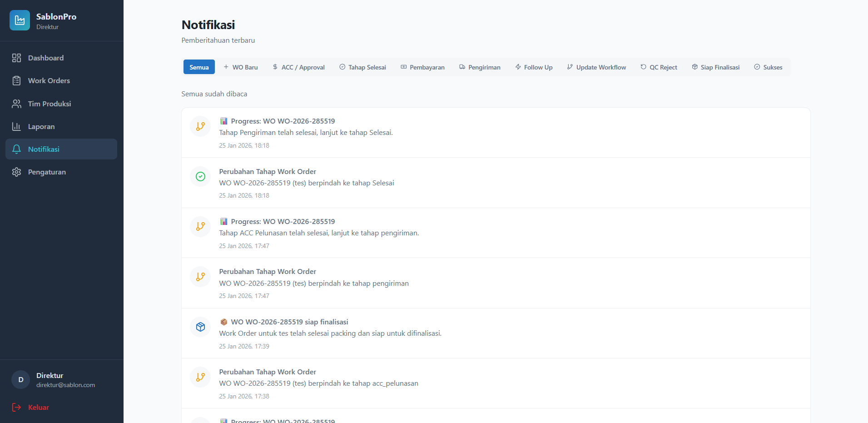Open Pengaturan settings
The height and width of the screenshot is (423, 868).
[x=61, y=172]
